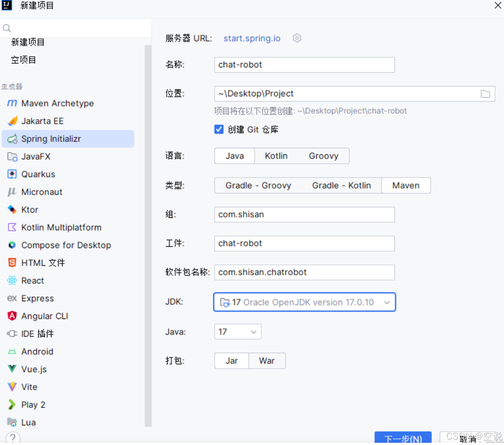Toggle the Create Git repository checkbox
504x445 pixels.
(x=219, y=129)
